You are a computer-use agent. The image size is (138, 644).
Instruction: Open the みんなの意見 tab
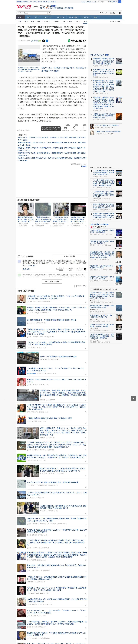tap(73, 17)
